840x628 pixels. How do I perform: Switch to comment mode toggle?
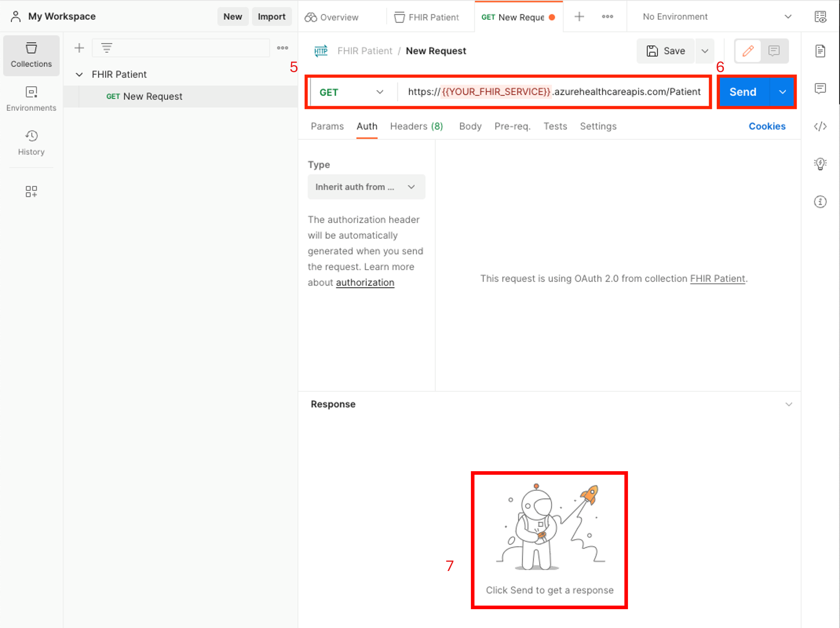pyautogui.click(x=774, y=51)
